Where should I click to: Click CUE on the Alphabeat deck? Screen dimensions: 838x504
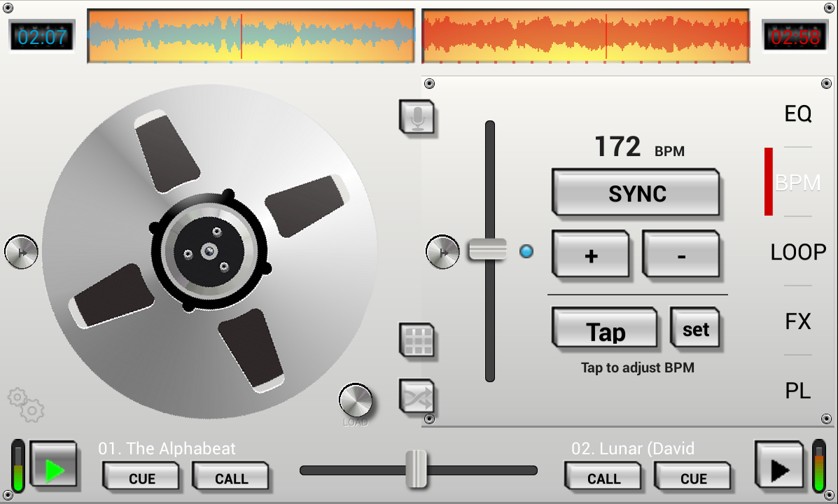click(142, 477)
